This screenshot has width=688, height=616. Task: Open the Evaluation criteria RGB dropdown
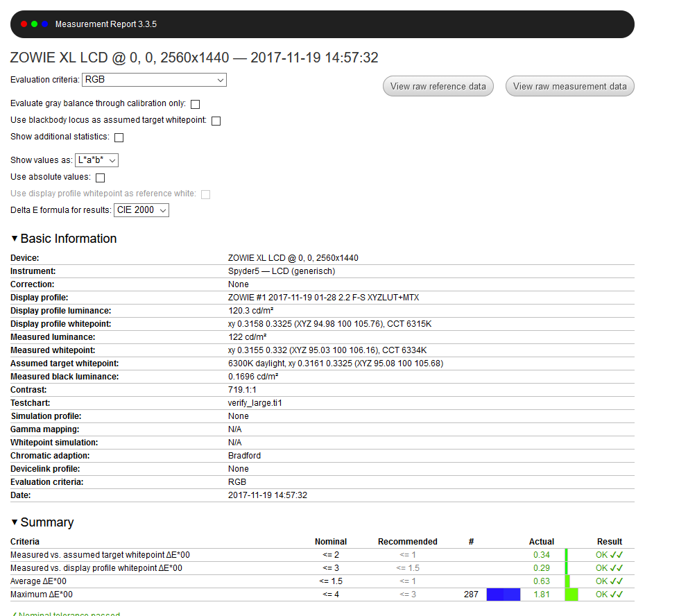[154, 80]
